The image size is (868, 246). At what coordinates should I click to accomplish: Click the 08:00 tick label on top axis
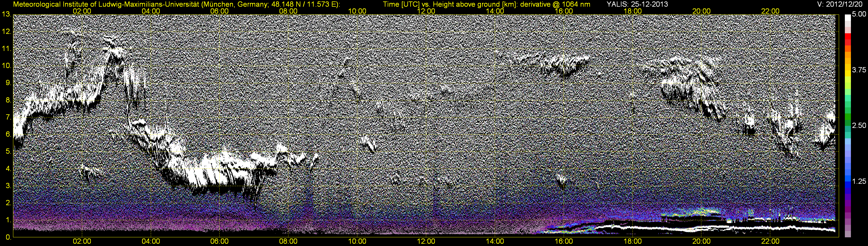[x=288, y=11]
